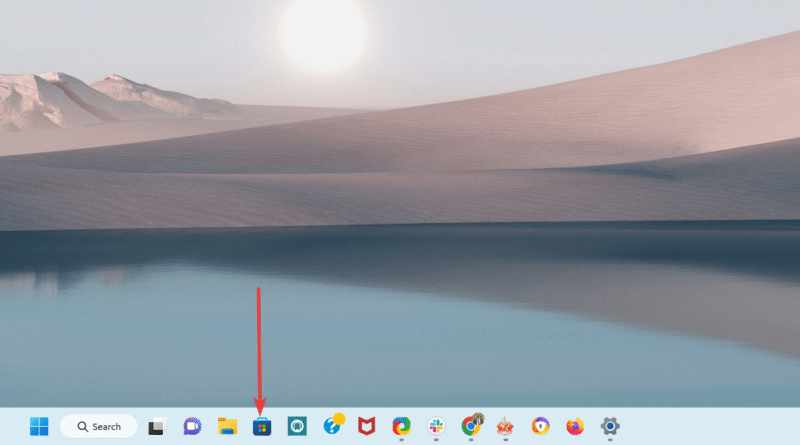Viewport: 800px width, 445px height.
Task: Open the Windows Start menu
Action: pos(39,426)
